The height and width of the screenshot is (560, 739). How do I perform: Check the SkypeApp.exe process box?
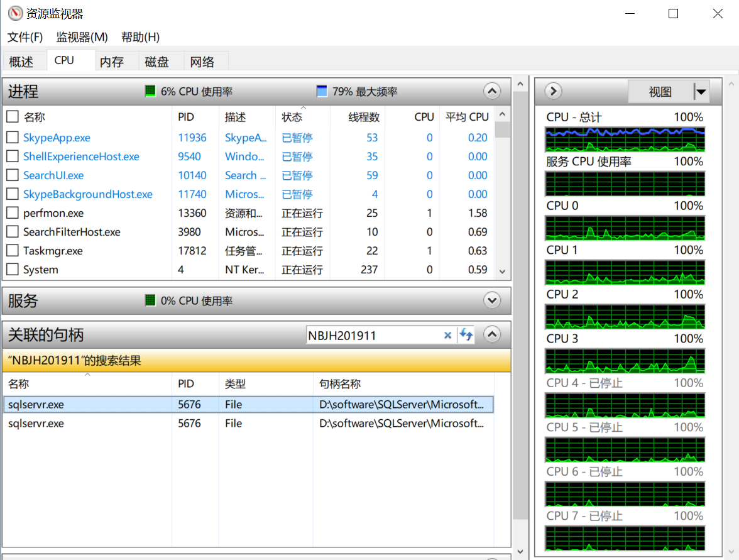click(x=13, y=137)
